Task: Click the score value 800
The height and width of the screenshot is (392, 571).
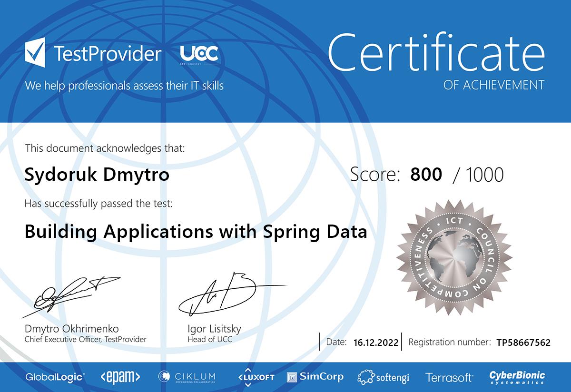Action: (x=426, y=175)
